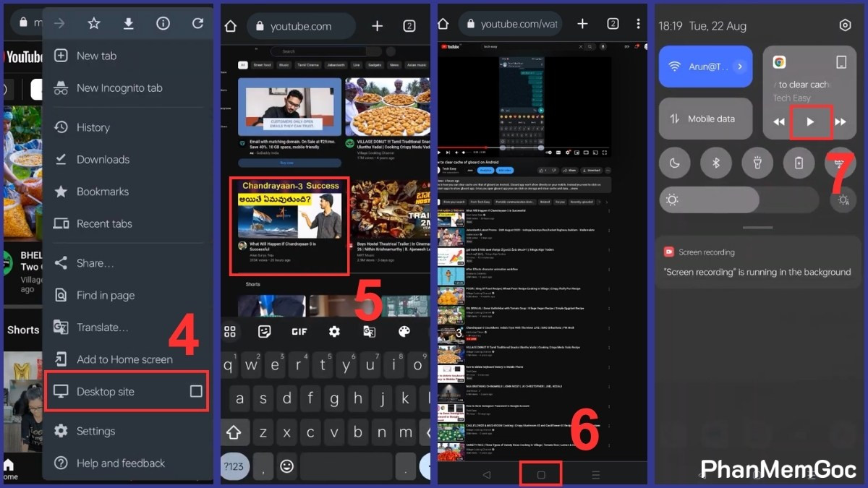
Task: Click Download button under the video
Action: [592, 170]
